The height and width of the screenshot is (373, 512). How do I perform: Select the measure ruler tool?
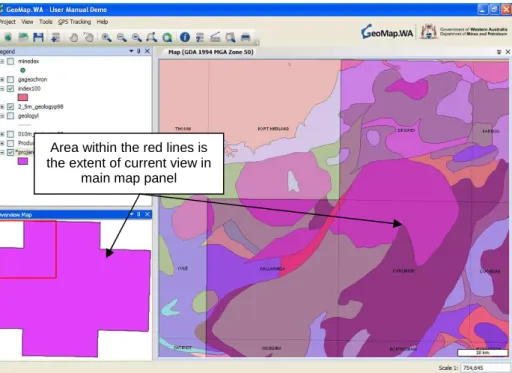(x=215, y=37)
